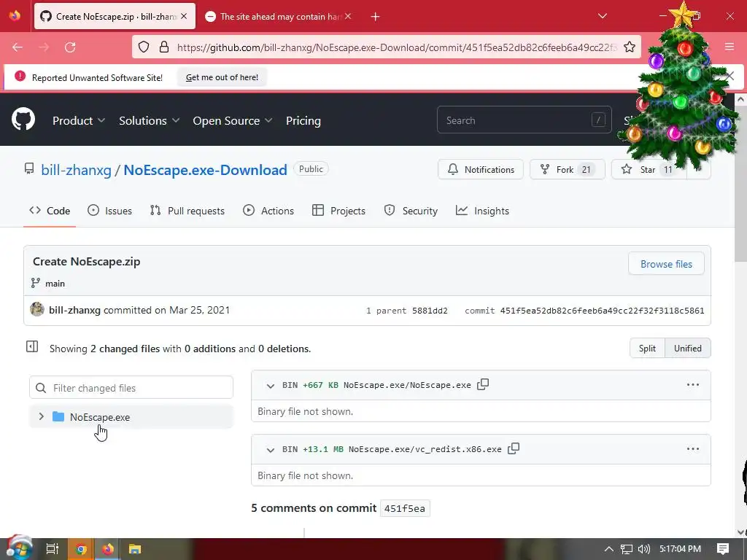Copy path of vc_redist.x86.exe

click(514, 448)
